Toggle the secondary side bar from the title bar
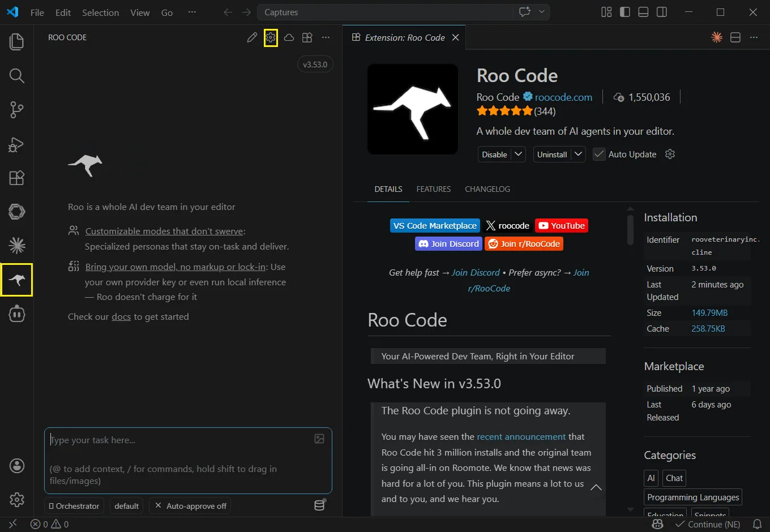 [662, 12]
